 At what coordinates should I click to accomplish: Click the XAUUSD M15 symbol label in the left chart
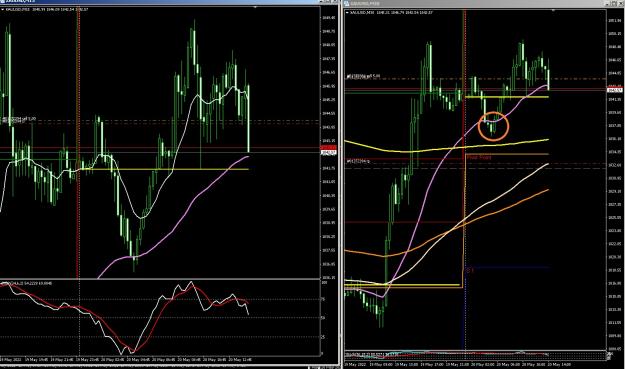pyautogui.click(x=18, y=9)
